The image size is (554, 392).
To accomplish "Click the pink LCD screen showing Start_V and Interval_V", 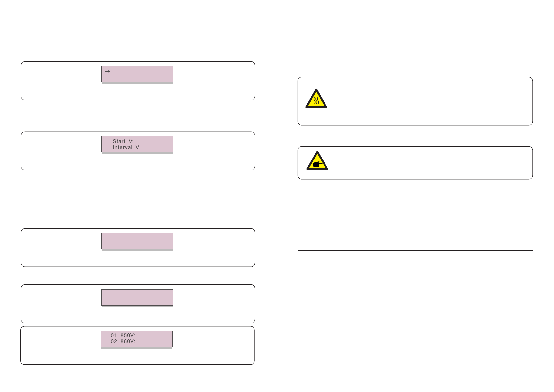I will coord(137,144).
